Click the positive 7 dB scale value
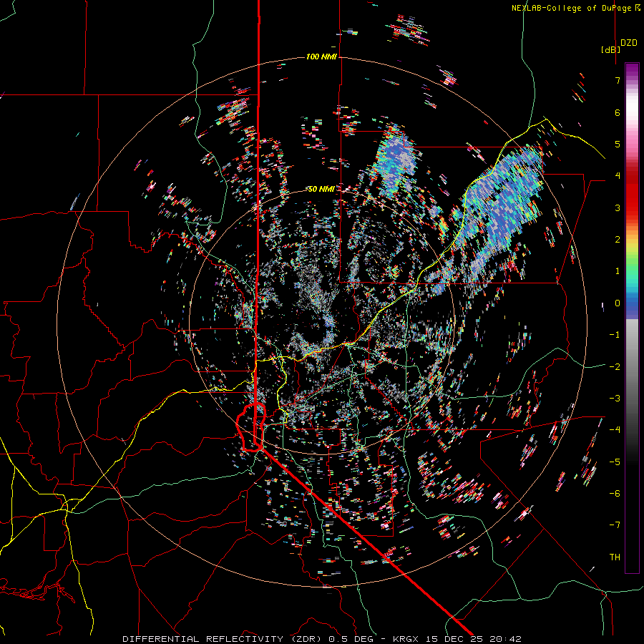Image resolution: width=644 pixels, height=644 pixels. (618, 80)
